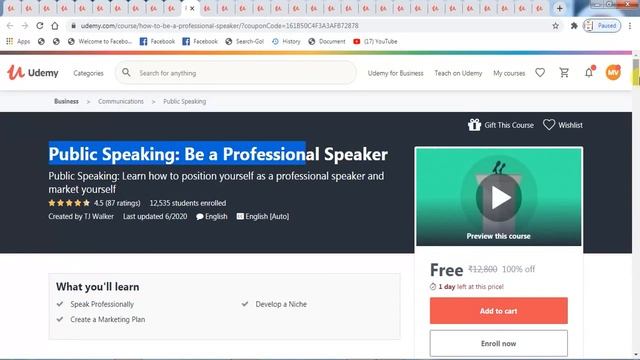Go to the Public Speaking breadcrumb
This screenshot has height=360, width=640.
[184, 101]
